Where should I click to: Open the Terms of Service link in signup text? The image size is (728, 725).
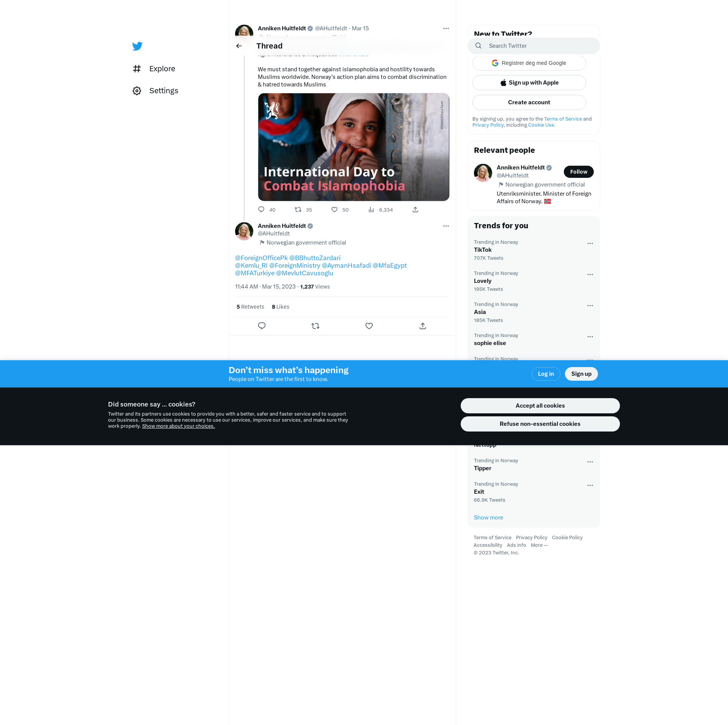pyautogui.click(x=563, y=119)
